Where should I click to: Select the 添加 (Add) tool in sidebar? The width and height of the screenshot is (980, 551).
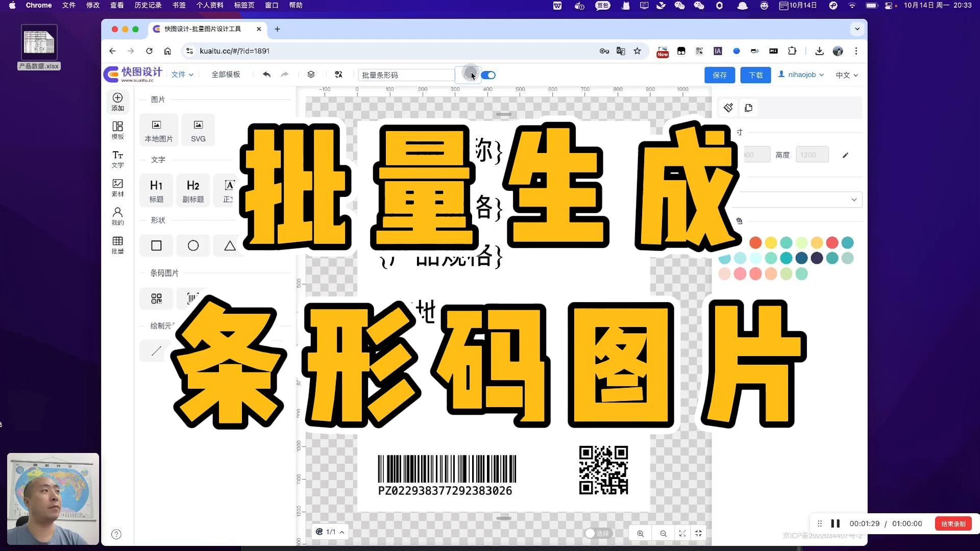117,102
